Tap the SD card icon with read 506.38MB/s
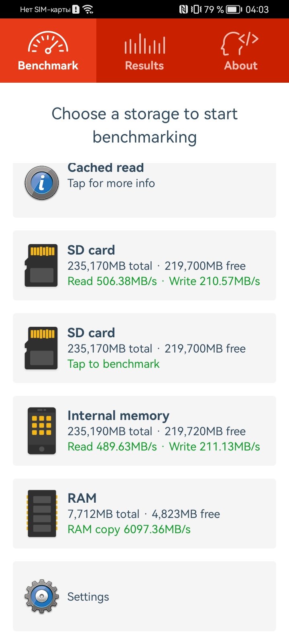This screenshot has width=289, height=644. coord(42,265)
